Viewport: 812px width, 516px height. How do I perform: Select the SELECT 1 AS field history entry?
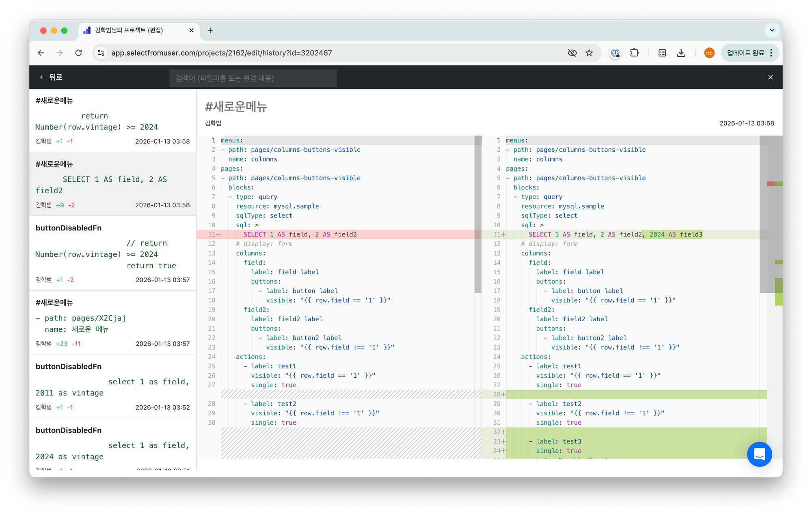[x=112, y=184]
